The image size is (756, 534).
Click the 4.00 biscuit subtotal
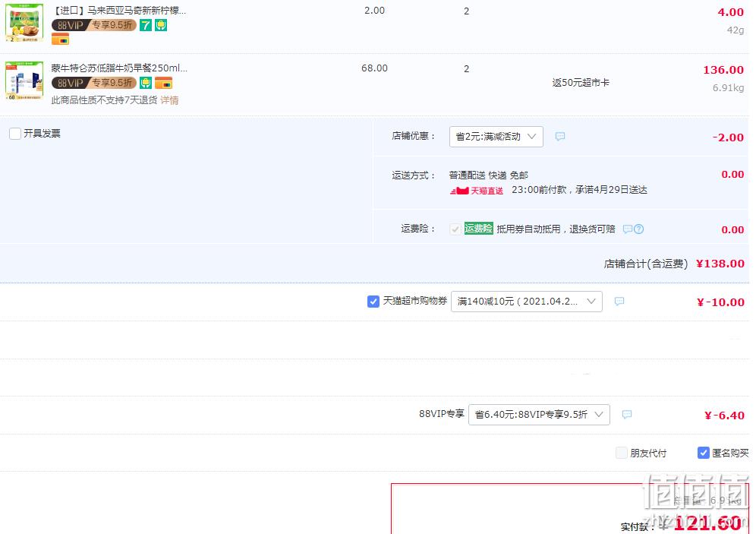(x=730, y=12)
